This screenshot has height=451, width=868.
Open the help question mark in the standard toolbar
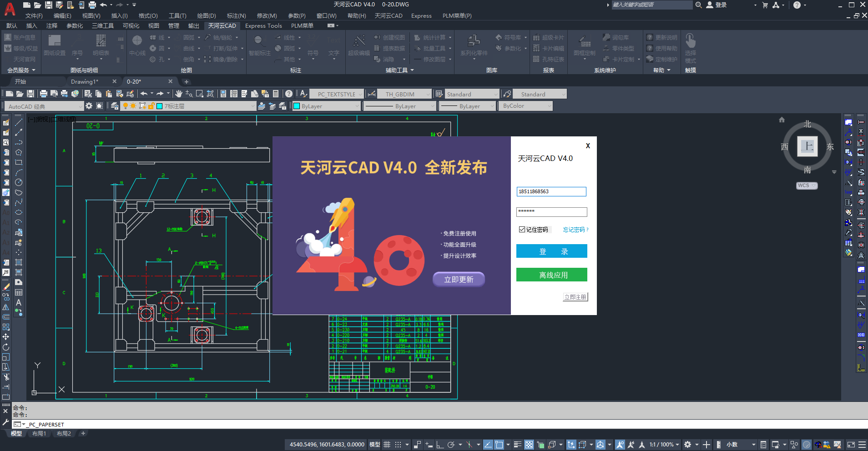289,94
